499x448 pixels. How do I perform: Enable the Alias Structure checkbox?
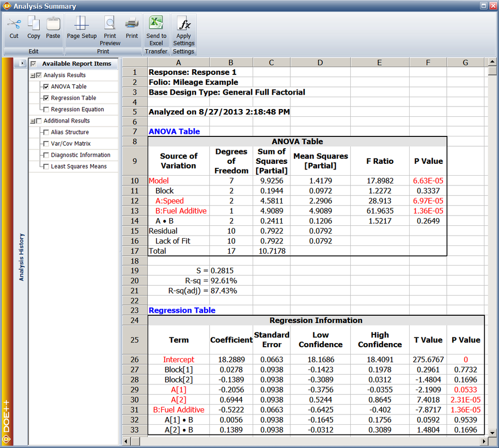[46, 132]
